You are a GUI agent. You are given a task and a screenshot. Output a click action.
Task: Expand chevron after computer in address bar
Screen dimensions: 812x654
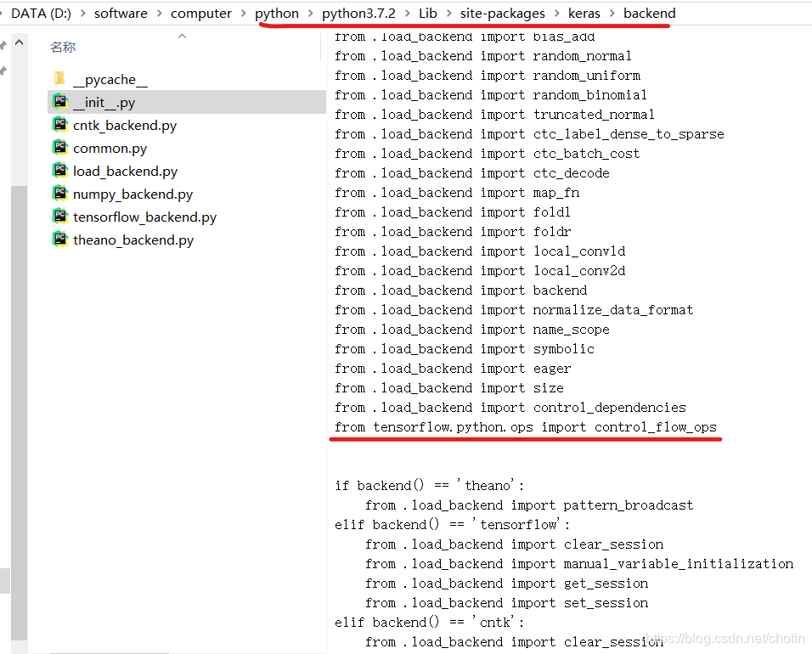[244, 14]
